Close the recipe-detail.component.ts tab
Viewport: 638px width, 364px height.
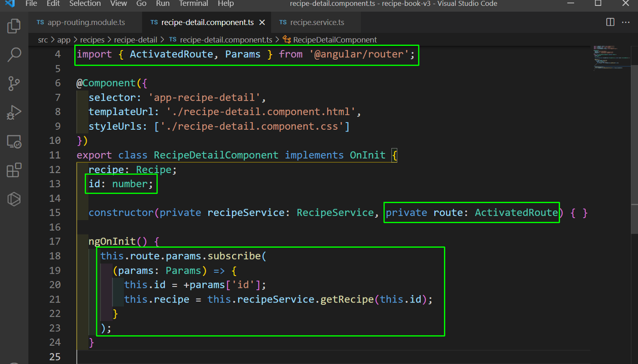[x=262, y=22]
